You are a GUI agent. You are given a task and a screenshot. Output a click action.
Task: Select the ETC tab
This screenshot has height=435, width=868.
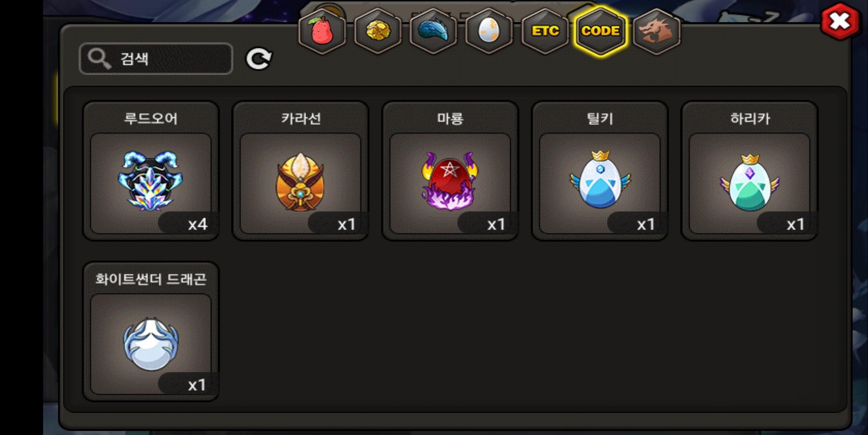[545, 31]
